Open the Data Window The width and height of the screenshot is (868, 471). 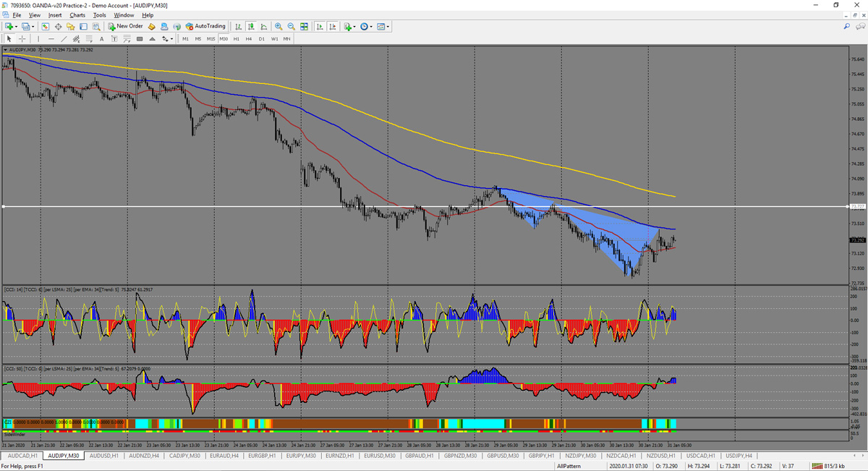[x=59, y=27]
